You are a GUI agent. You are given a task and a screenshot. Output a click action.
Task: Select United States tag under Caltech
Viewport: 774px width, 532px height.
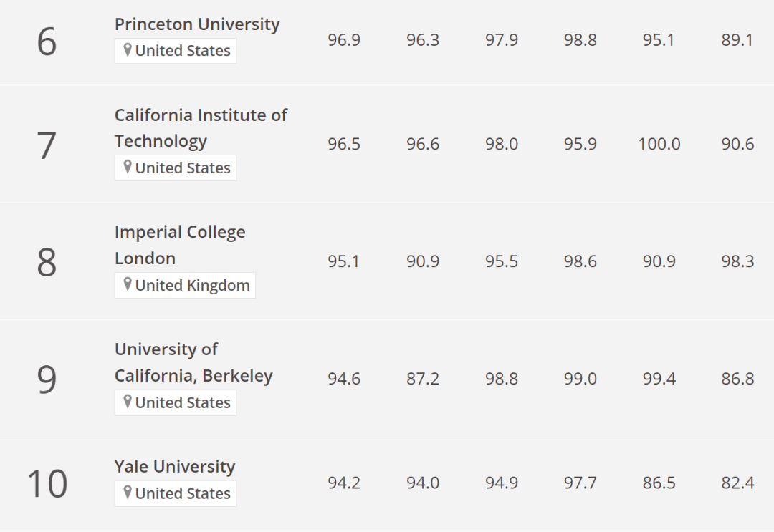[176, 168]
